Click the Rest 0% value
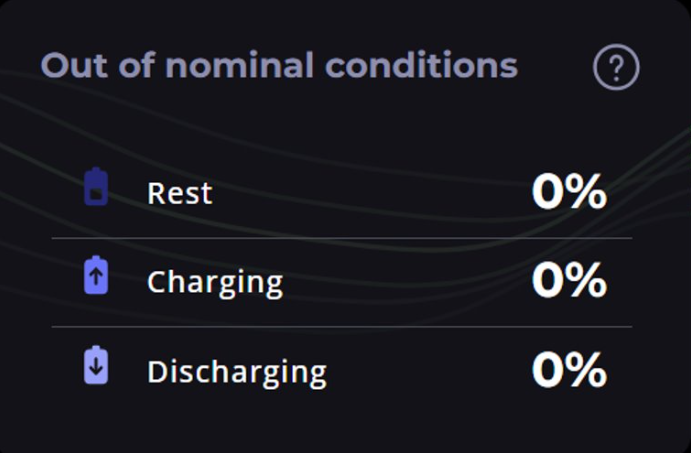691x453 pixels. coord(568,192)
